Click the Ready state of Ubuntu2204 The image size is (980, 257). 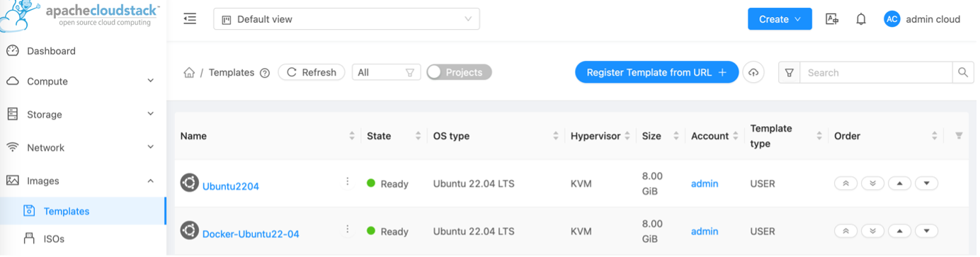(387, 183)
